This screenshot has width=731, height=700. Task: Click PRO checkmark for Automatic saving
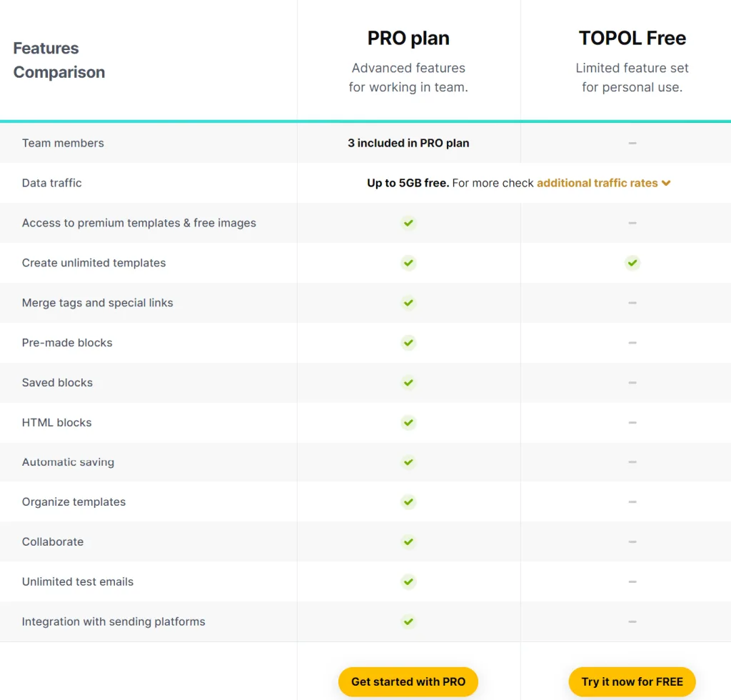(408, 462)
